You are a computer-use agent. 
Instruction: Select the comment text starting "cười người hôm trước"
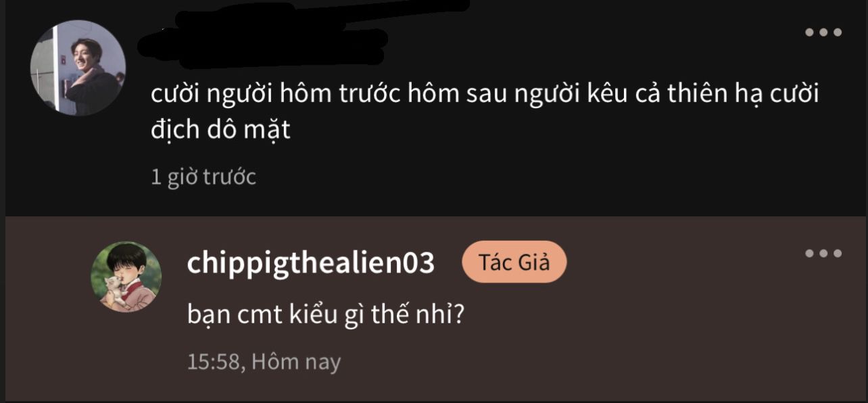tap(485, 111)
